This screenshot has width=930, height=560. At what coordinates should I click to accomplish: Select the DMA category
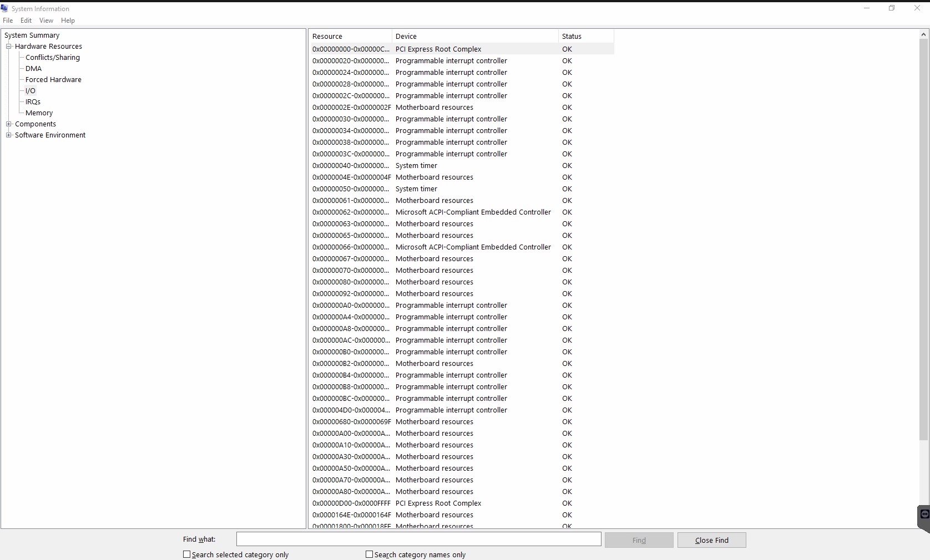[33, 69]
